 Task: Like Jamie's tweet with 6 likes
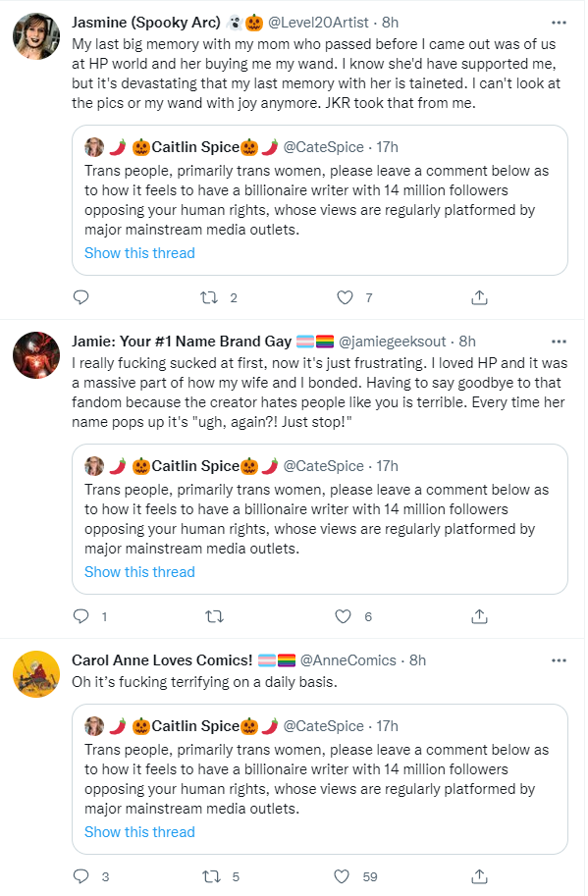(x=344, y=618)
